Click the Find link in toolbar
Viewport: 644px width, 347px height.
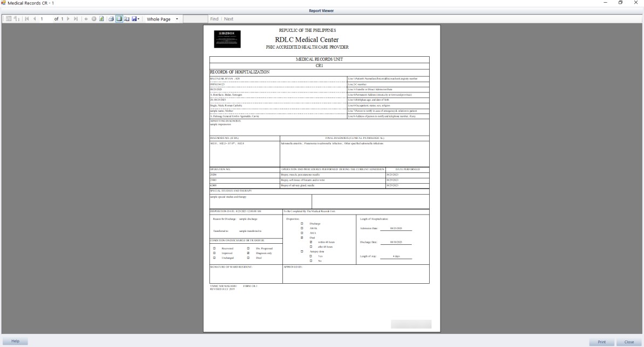click(214, 19)
